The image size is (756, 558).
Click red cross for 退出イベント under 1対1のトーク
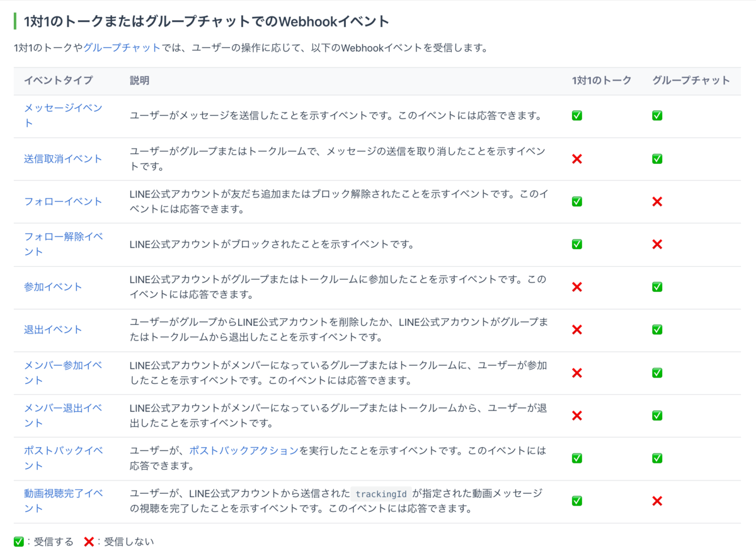coord(576,330)
